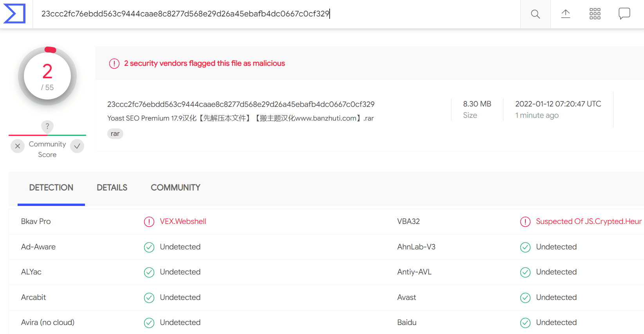Switch to the COMMUNITY tab
Viewport: 644px width, 334px height.
175,188
